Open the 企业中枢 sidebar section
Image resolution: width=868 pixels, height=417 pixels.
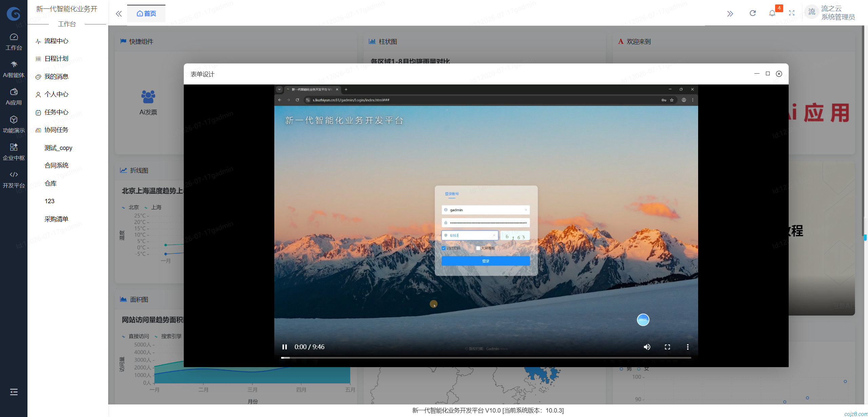pyautogui.click(x=14, y=152)
